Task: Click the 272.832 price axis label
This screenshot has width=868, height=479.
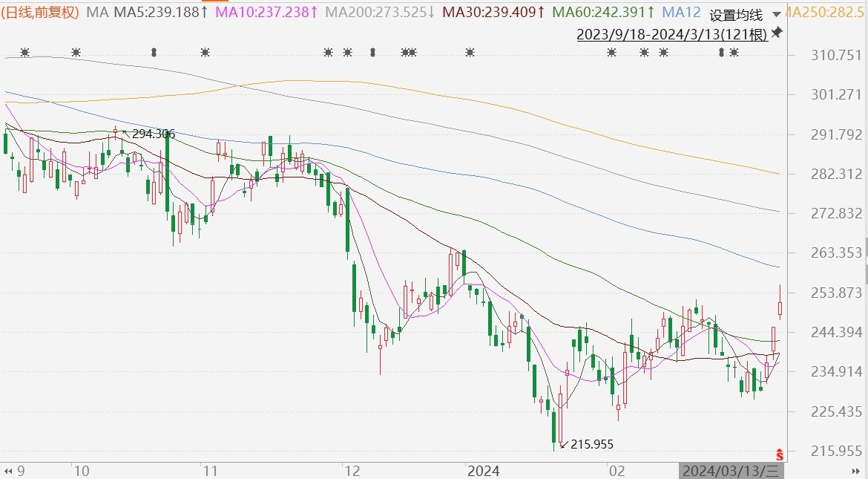Action: pyautogui.click(x=836, y=213)
